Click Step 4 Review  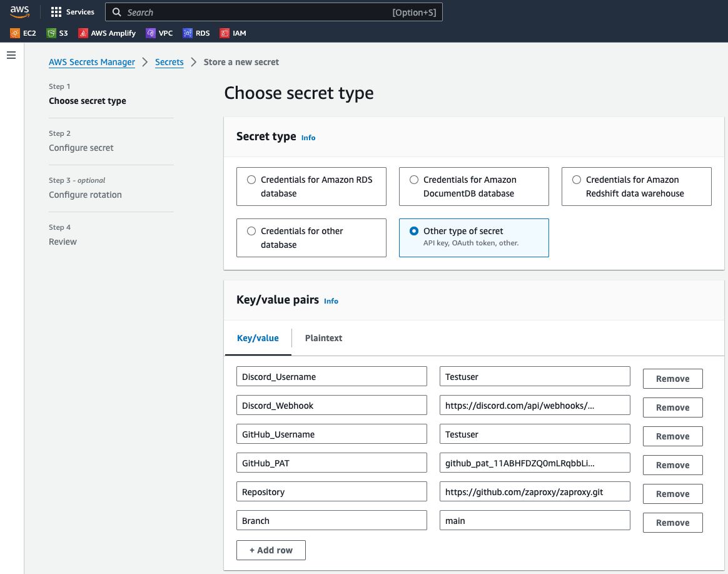(63, 242)
